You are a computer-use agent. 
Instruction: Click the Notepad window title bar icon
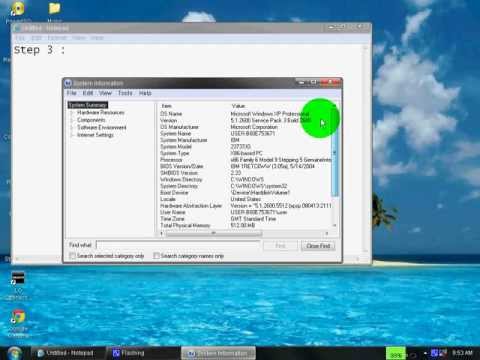point(17,28)
